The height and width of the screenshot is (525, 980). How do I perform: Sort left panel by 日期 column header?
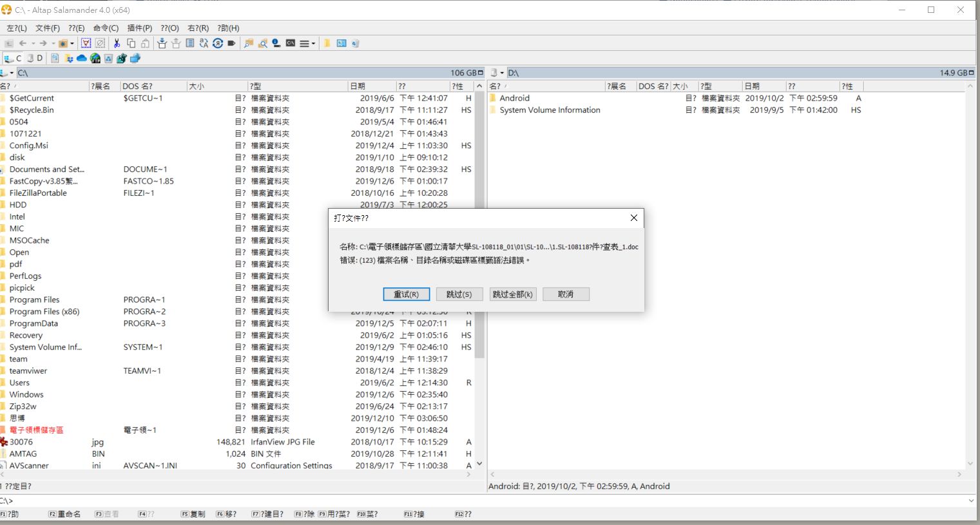coord(371,86)
